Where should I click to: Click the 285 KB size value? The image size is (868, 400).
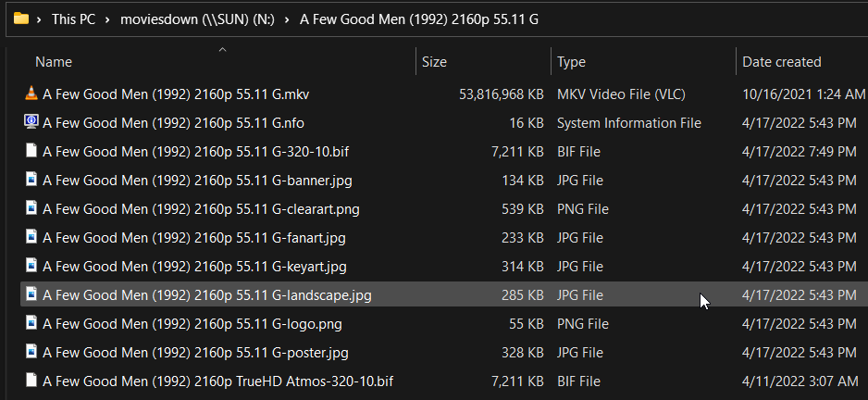(x=522, y=295)
